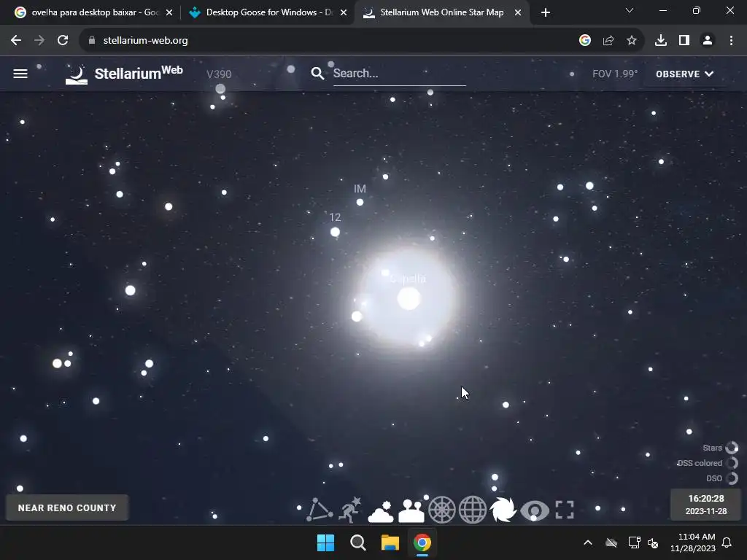Image resolution: width=747 pixels, height=560 pixels.
Task: Click the Google icon in address bar
Action: pos(585,41)
